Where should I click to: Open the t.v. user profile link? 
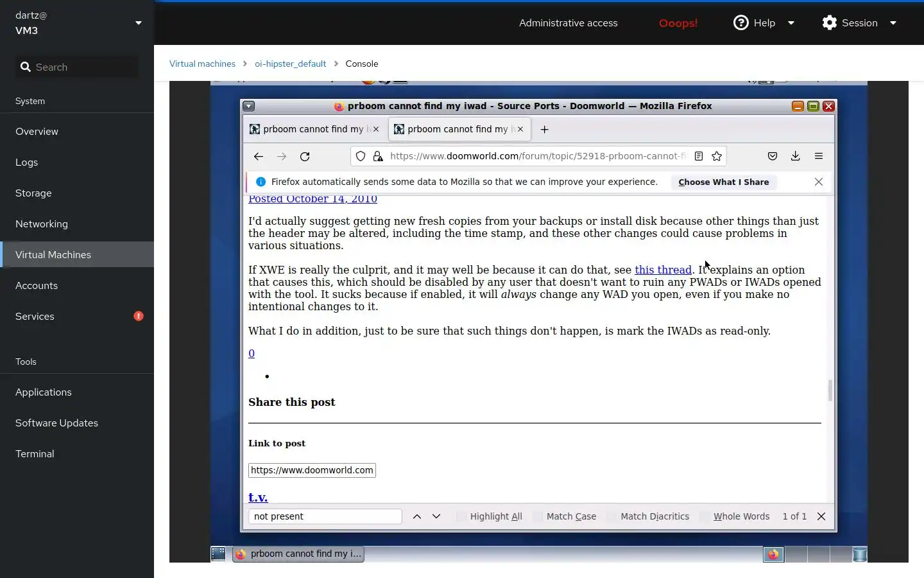(x=258, y=497)
